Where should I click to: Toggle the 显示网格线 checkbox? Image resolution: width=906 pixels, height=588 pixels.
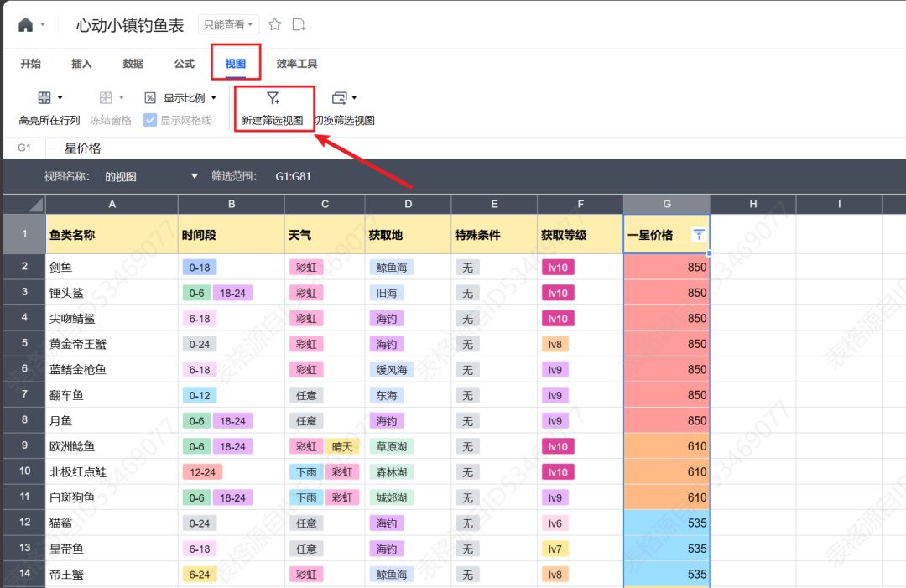(x=150, y=120)
